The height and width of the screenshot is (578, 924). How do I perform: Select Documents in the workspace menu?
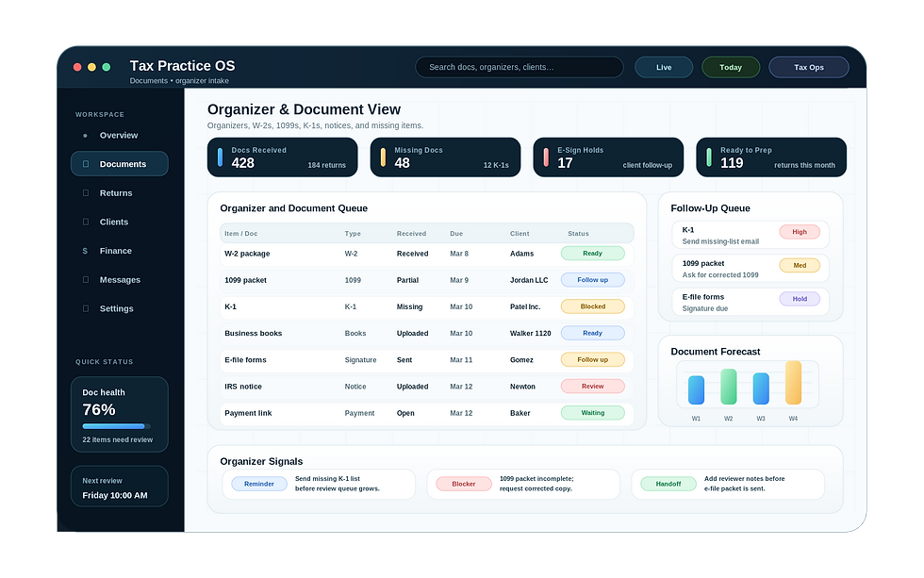point(120,164)
